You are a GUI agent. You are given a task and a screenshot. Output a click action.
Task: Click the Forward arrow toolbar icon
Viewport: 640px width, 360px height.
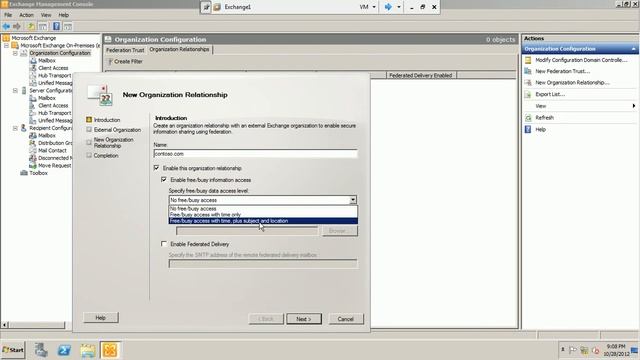tap(17, 27)
